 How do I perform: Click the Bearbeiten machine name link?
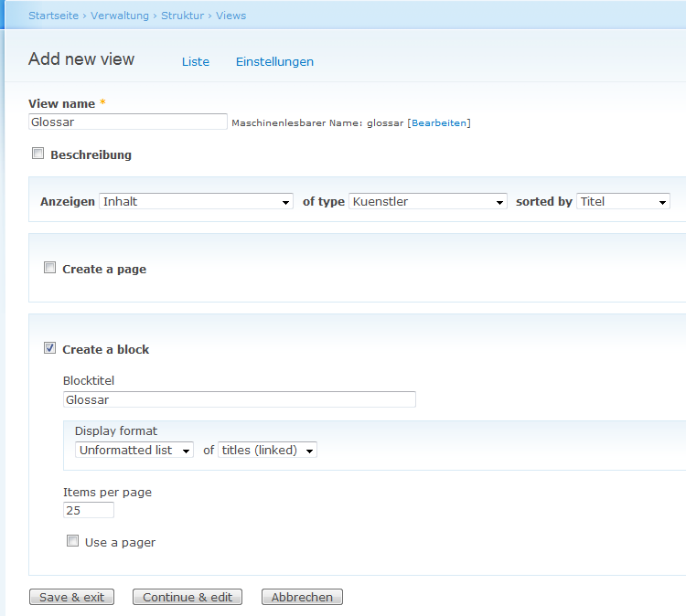(x=439, y=122)
